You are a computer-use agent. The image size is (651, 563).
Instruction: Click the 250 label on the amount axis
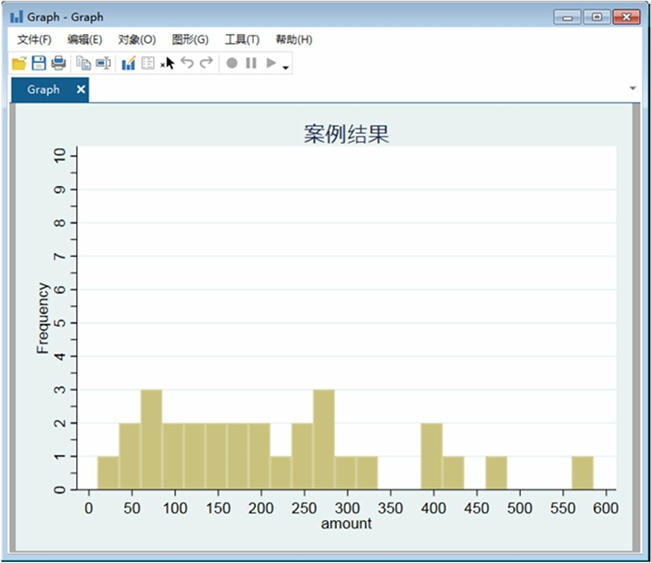click(x=304, y=508)
